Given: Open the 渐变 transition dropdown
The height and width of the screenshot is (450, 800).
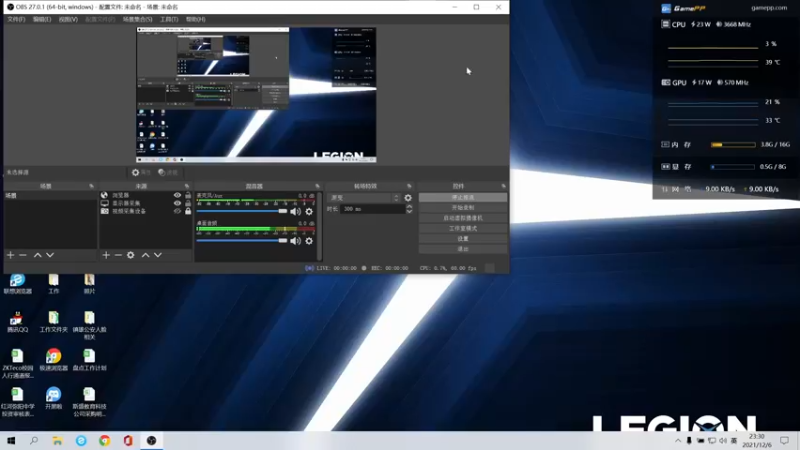Looking at the screenshot, I should click(364, 198).
